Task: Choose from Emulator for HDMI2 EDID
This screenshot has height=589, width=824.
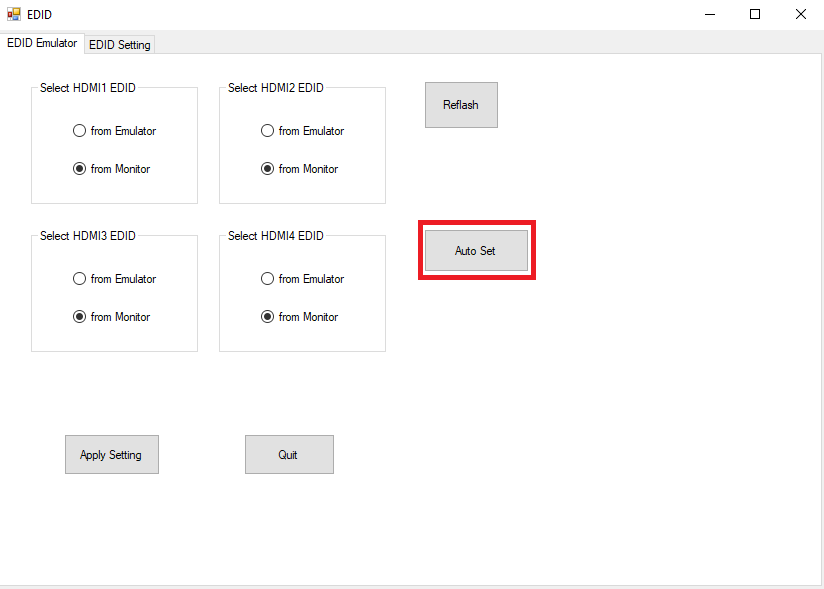Action: coord(303,131)
